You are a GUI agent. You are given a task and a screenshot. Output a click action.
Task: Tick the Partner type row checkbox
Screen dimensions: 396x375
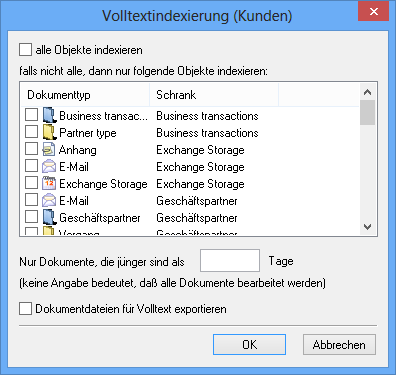(x=31, y=132)
